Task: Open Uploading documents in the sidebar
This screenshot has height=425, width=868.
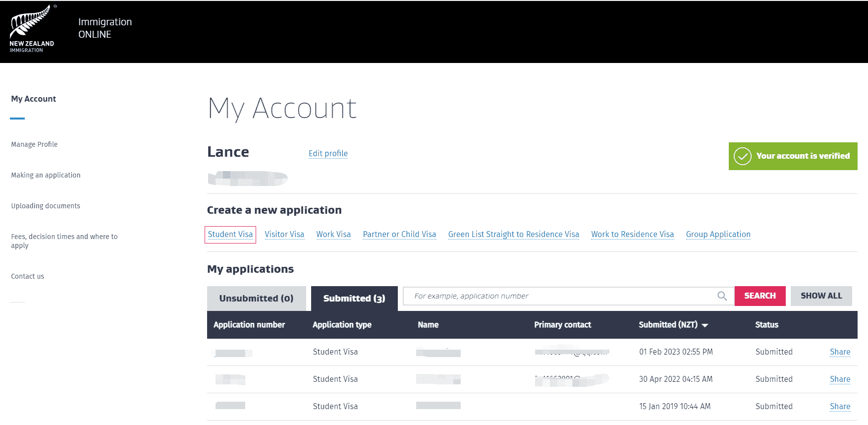Action: click(46, 206)
